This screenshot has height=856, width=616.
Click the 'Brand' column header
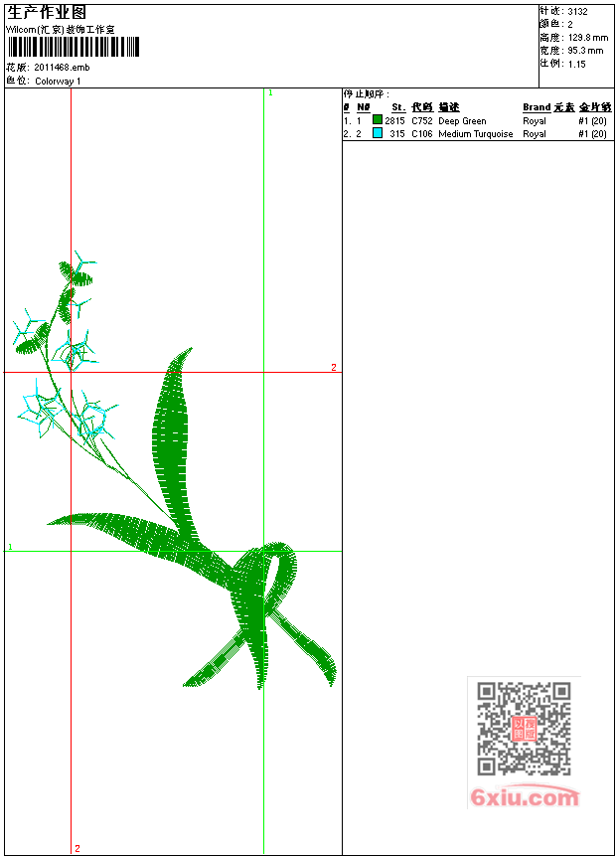[x=537, y=107]
